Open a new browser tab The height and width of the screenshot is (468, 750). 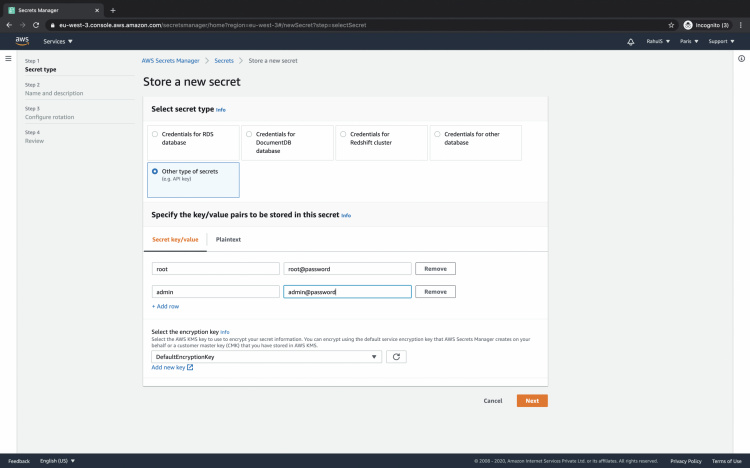(112, 9)
